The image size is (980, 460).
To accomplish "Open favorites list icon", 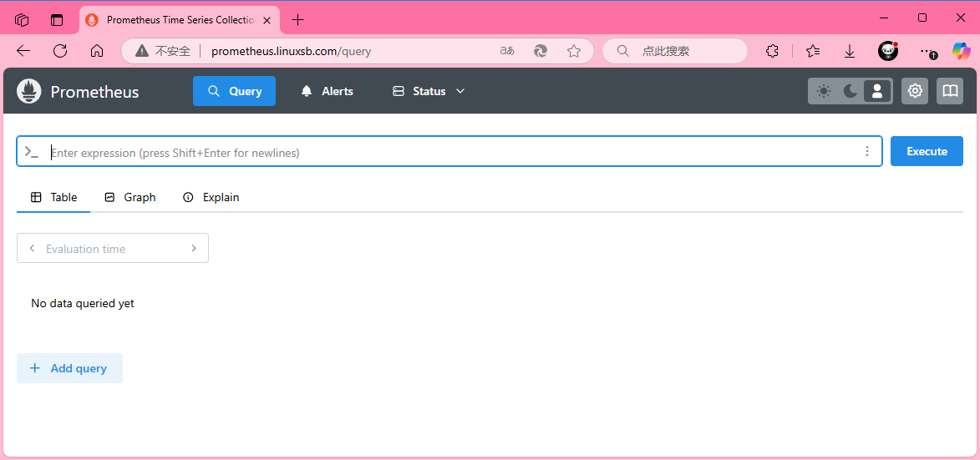I will 813,51.
